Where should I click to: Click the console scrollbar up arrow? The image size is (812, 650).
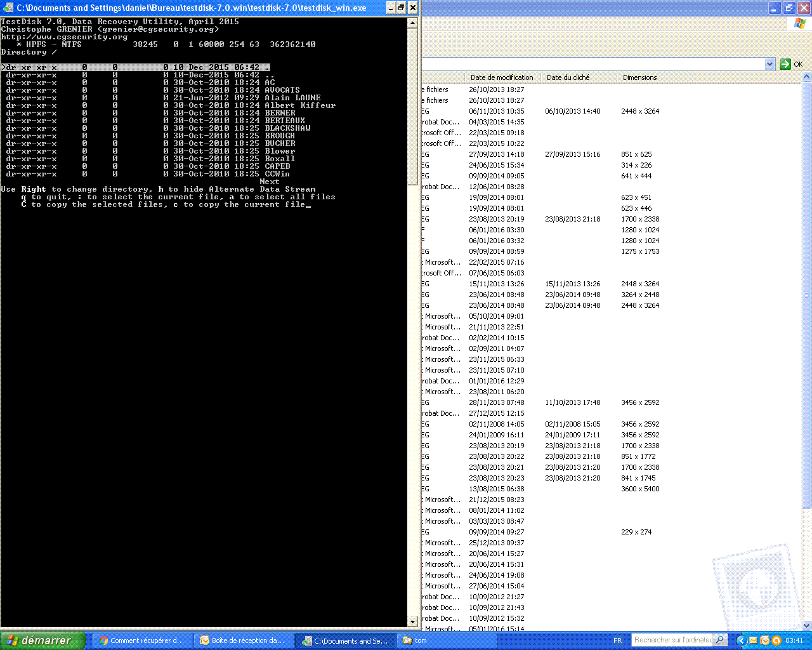[x=412, y=22]
